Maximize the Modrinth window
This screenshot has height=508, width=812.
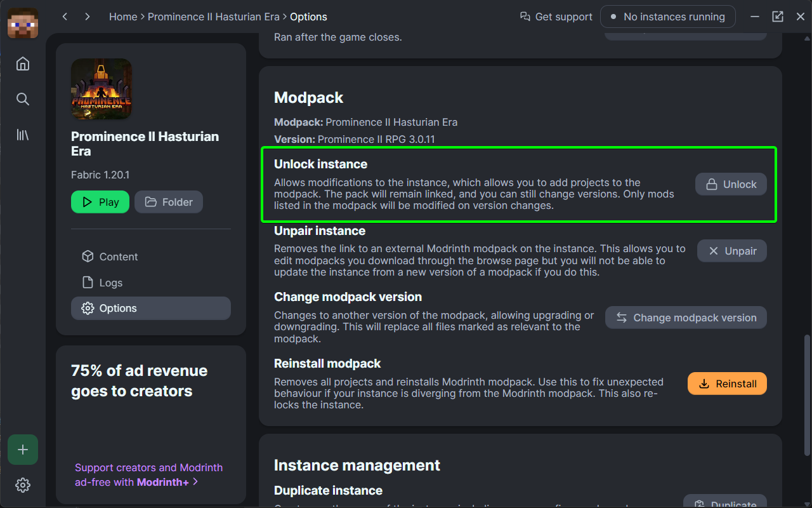click(x=778, y=17)
